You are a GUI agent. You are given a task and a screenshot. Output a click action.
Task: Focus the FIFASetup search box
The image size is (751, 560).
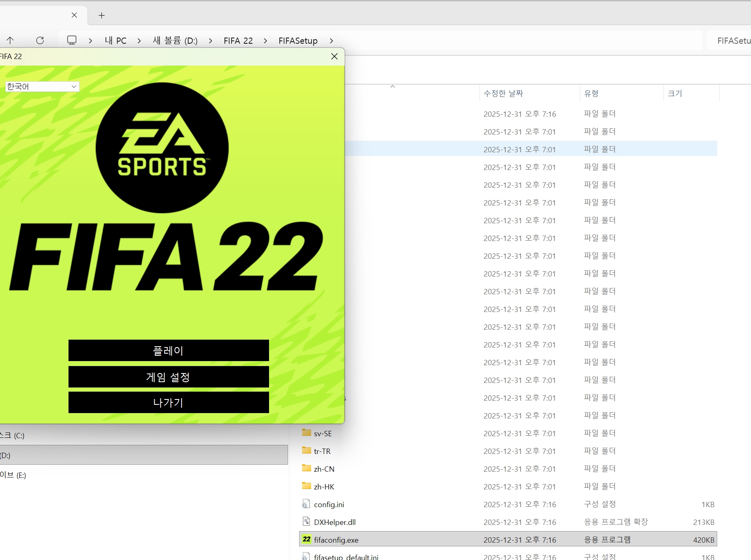(x=729, y=40)
